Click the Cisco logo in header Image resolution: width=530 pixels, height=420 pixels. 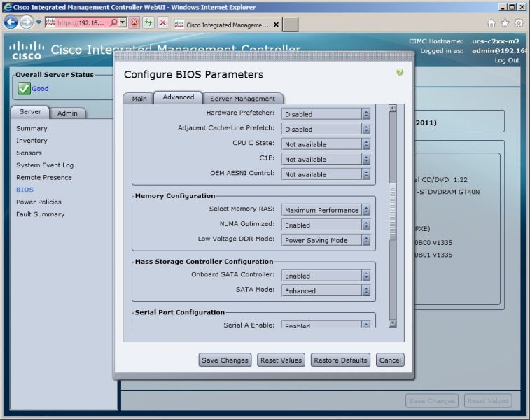click(x=27, y=51)
